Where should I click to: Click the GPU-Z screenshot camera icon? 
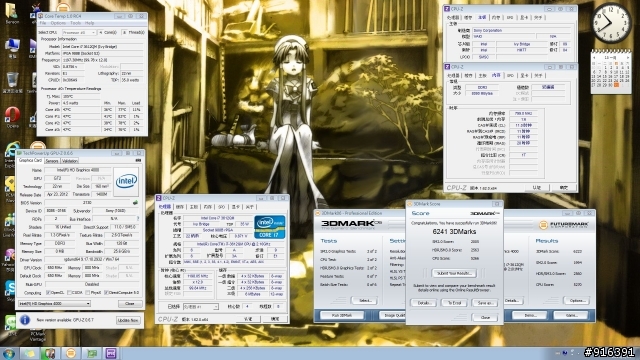pyautogui.click(x=138, y=161)
